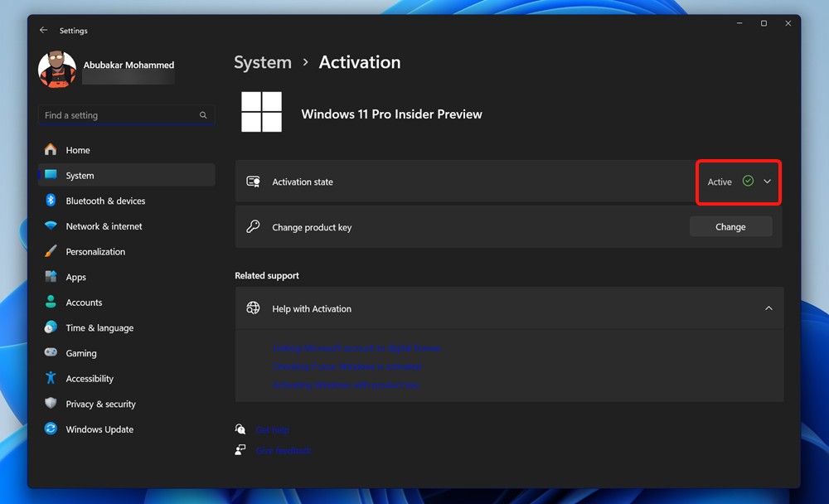
Task: Open Checking if your Windows is activated link
Action: [347, 366]
